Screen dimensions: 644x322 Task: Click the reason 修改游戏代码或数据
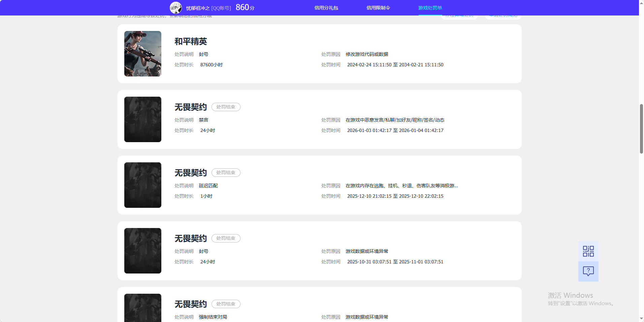(367, 54)
